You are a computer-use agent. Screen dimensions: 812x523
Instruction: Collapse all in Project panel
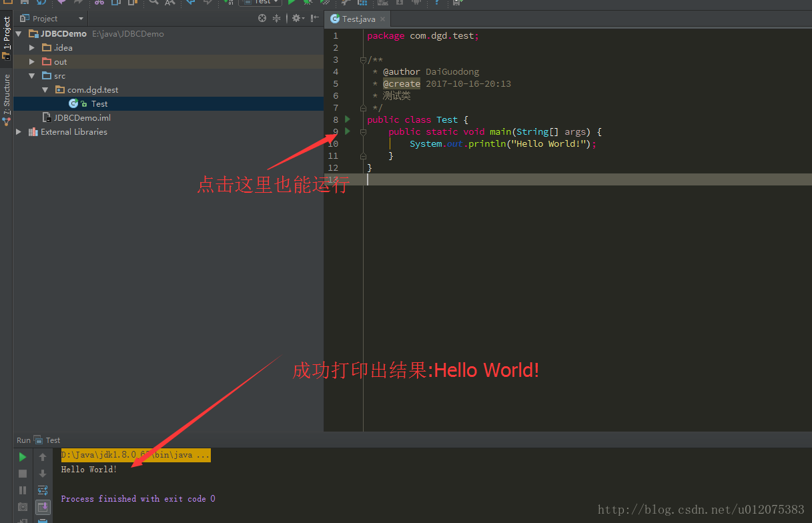tap(276, 19)
